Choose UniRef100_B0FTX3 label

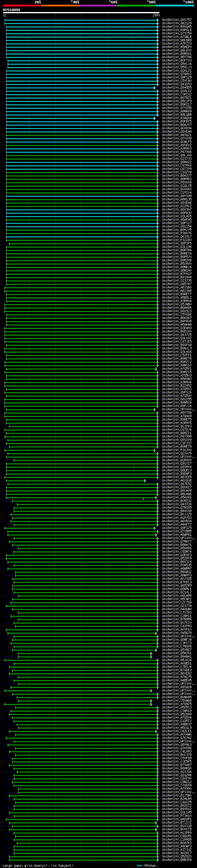pos(177,61)
